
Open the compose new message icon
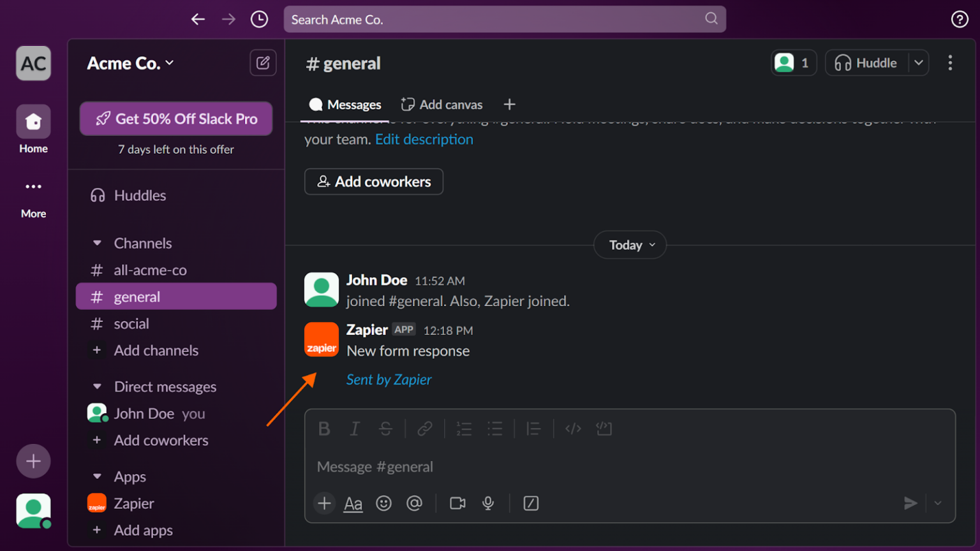(x=263, y=62)
